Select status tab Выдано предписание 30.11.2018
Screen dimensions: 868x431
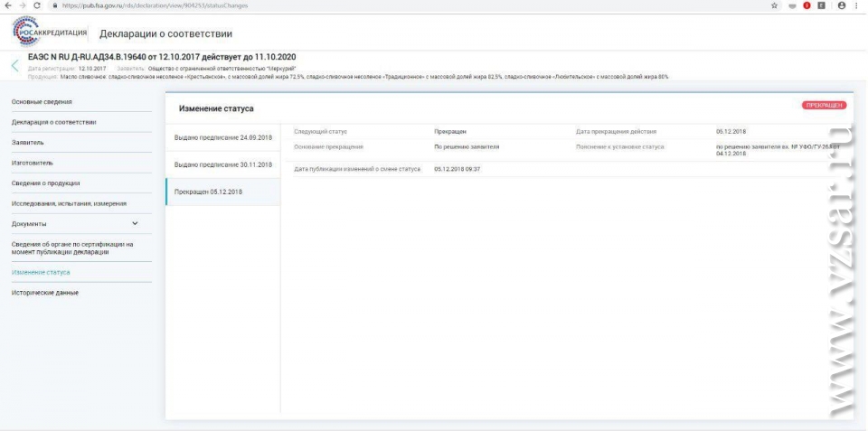tap(222, 164)
